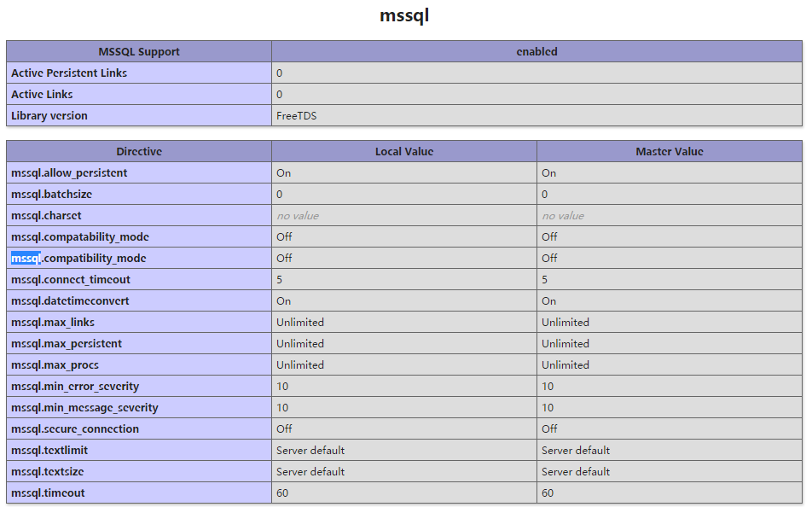Click the Active Persistent Links label
This screenshot has height=507, width=812.
[69, 73]
